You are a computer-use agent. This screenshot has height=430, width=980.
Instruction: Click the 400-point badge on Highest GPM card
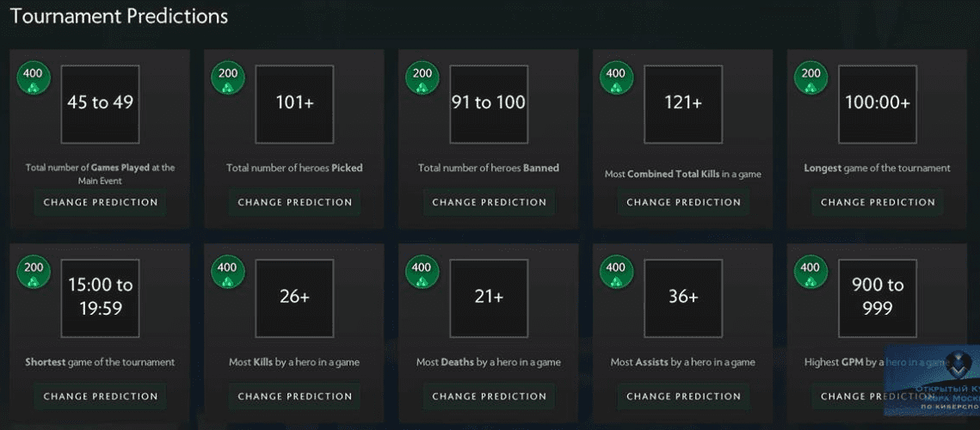pos(811,272)
